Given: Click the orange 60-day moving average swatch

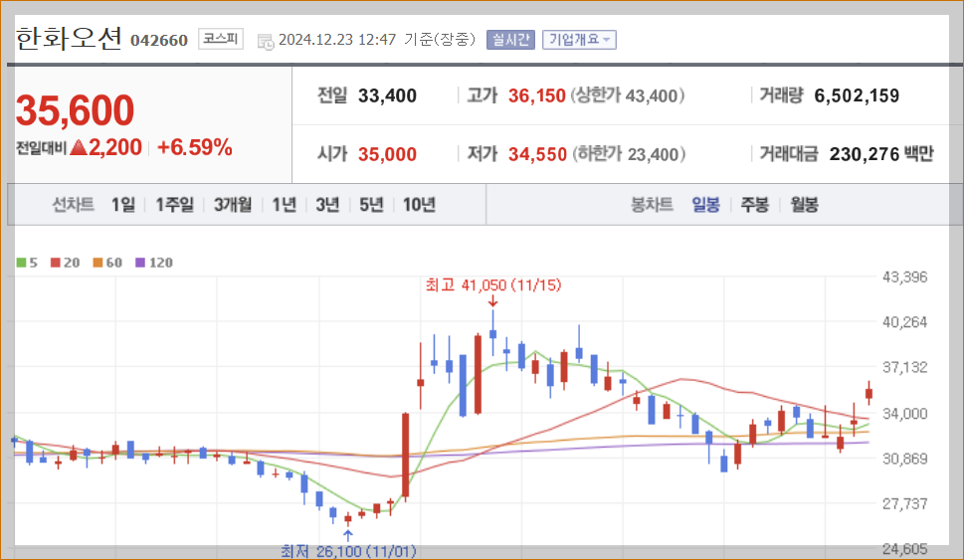Looking at the screenshot, I should (x=97, y=263).
